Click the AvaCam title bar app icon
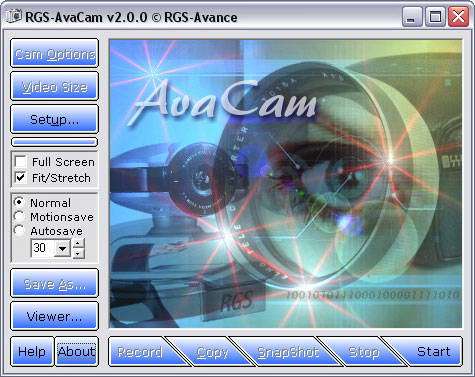This screenshot has height=377, width=475. click(14, 16)
